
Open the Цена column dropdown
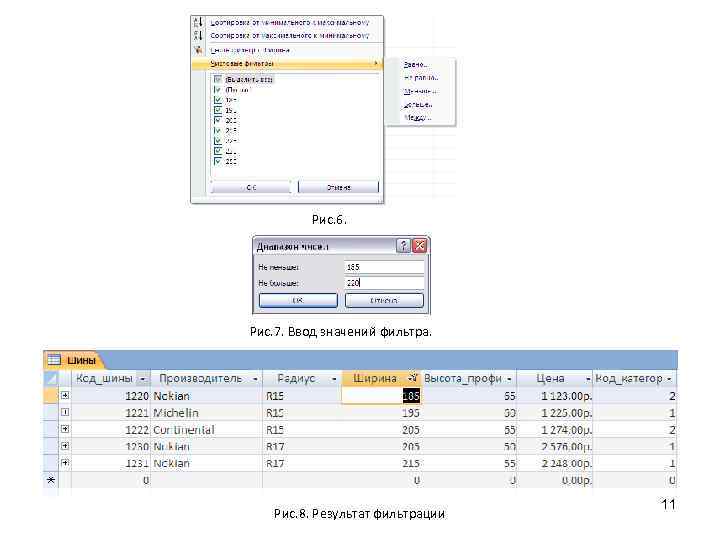(x=588, y=379)
